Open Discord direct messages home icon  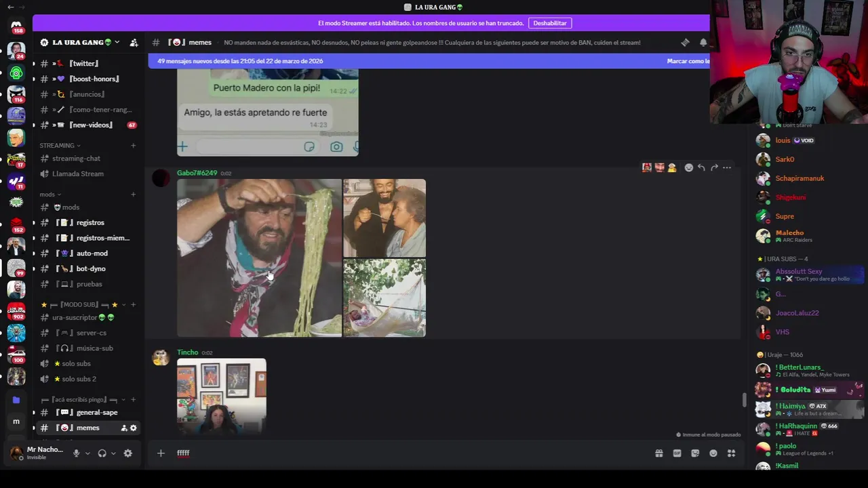tap(16, 26)
